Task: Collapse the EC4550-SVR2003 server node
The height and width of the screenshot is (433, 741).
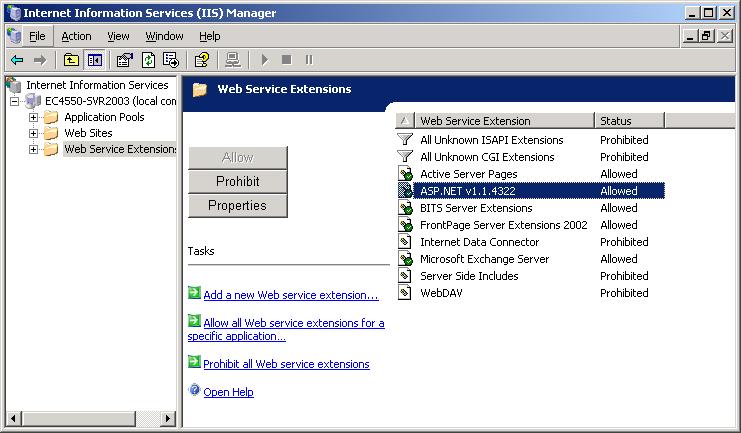Action: click(x=15, y=101)
